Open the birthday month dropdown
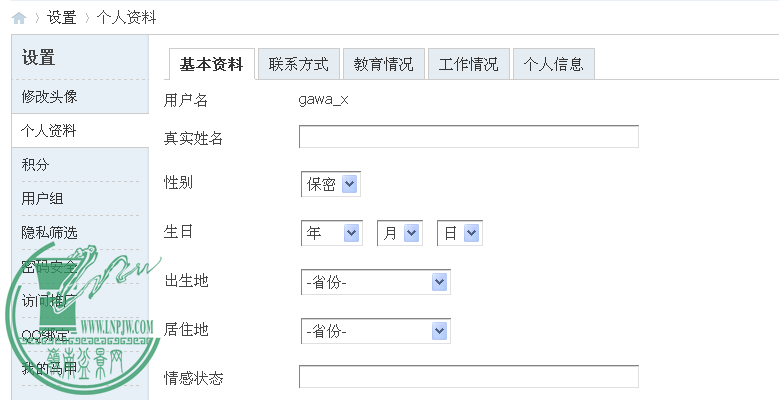779x400 pixels. [399, 233]
